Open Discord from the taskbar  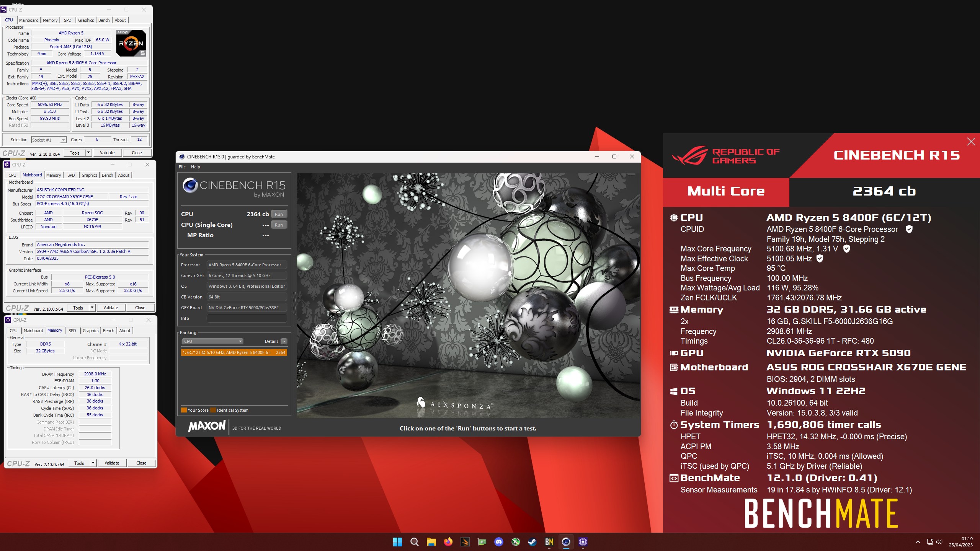pos(498,542)
